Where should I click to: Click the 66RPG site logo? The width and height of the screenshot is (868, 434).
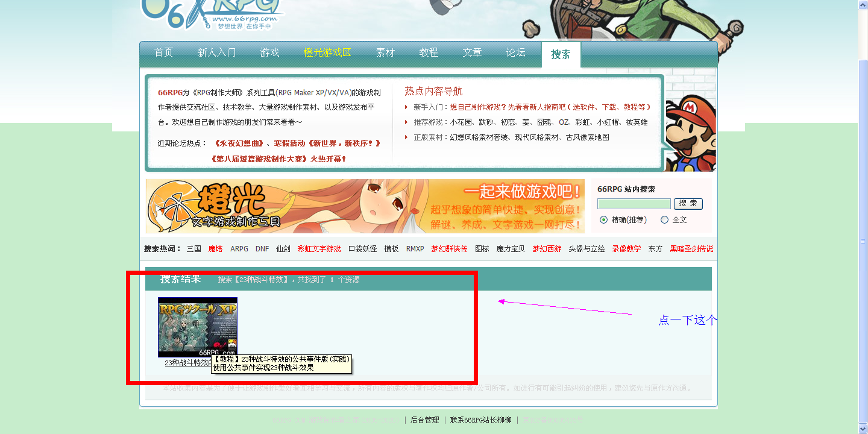click(212, 15)
